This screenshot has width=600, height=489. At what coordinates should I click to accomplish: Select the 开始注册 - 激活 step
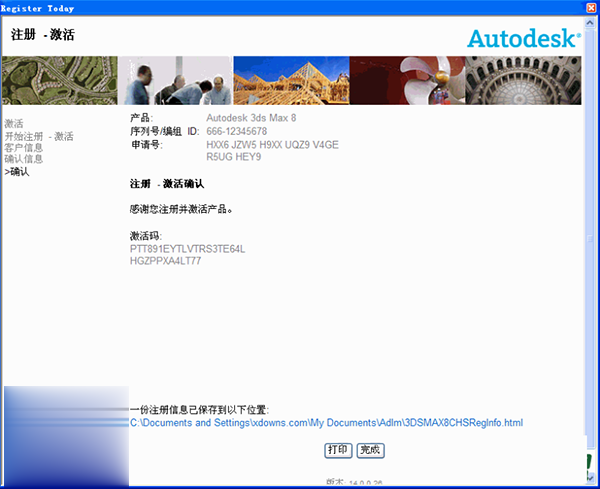(39, 136)
